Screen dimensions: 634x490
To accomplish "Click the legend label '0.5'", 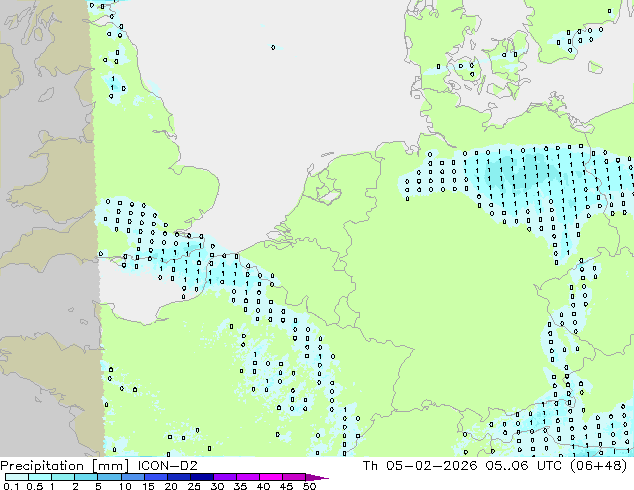I will (x=34, y=486).
